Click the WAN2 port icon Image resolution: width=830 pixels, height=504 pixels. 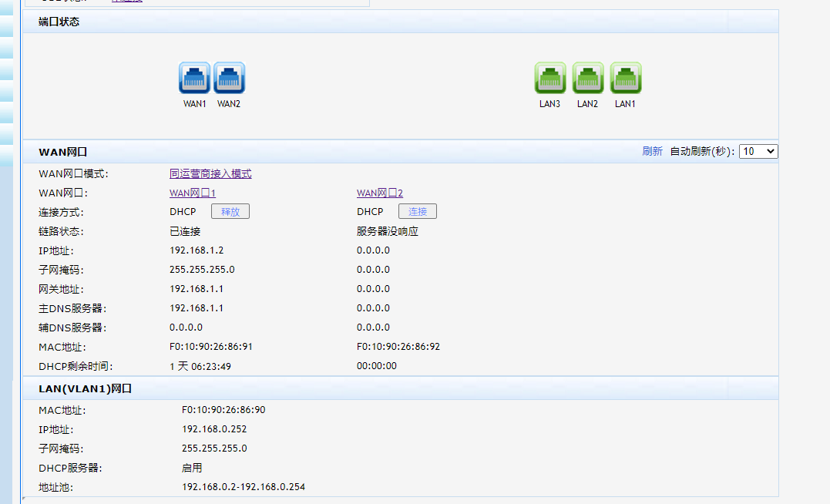(229, 78)
